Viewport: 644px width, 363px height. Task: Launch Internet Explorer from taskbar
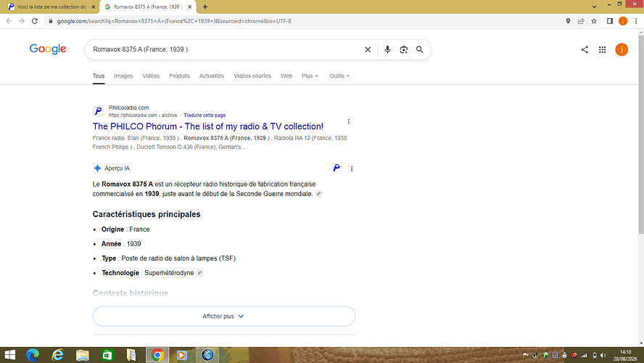pos(57,355)
